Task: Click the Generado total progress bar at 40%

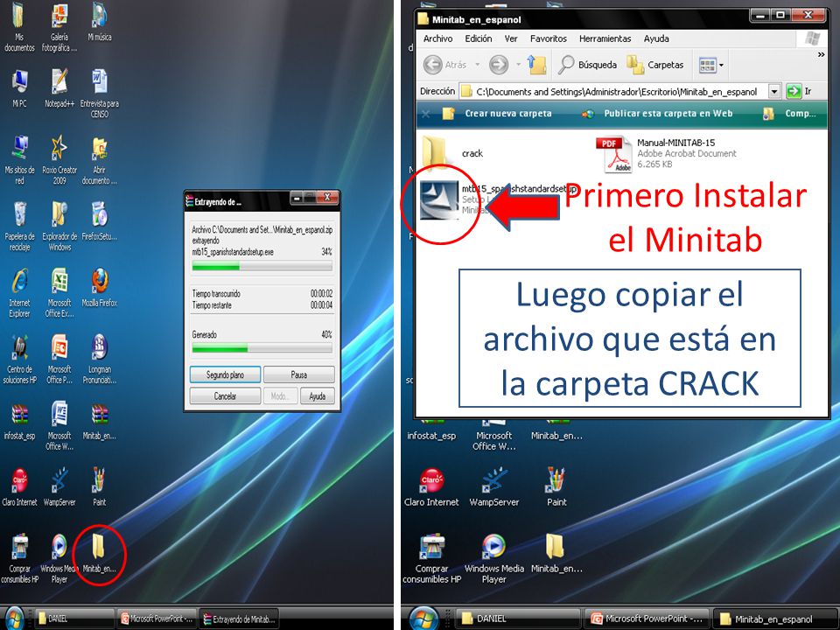Action: point(262,348)
